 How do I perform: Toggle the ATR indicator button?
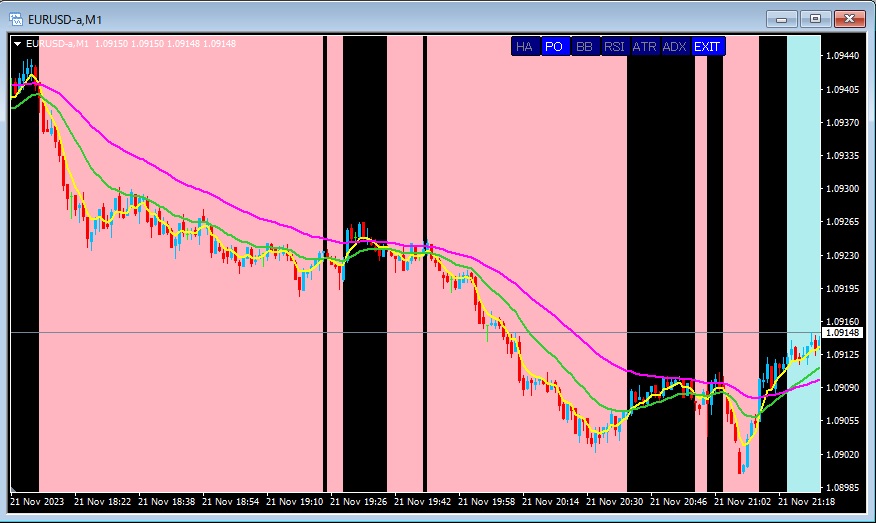tap(646, 46)
